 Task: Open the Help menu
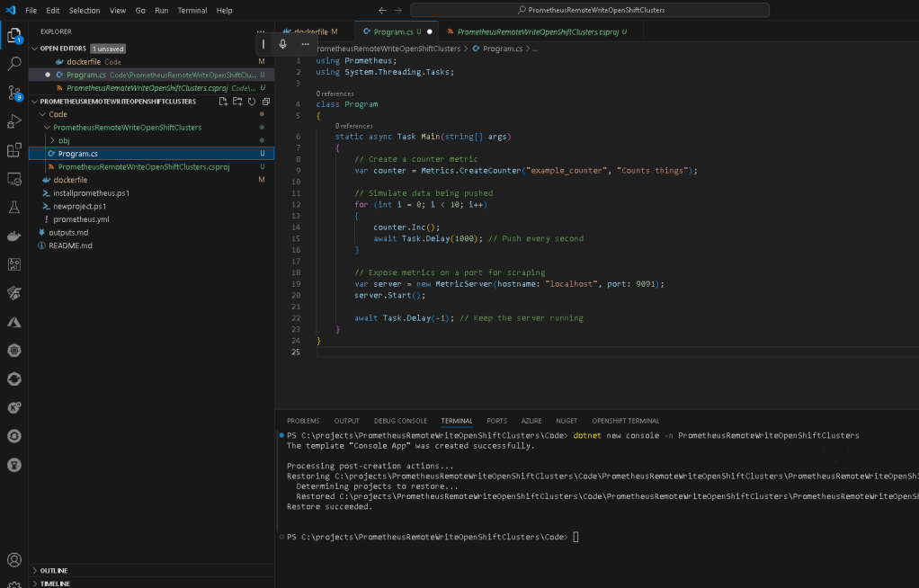point(224,11)
